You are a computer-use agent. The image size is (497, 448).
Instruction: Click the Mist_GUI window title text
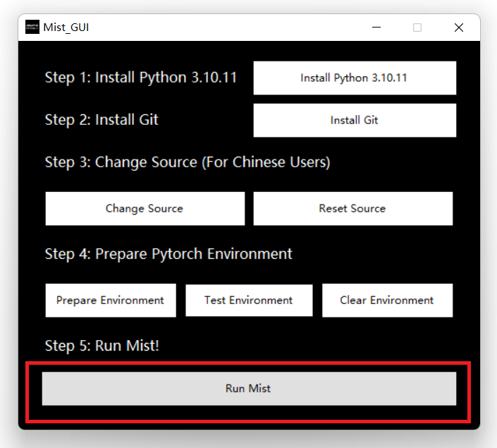pos(66,28)
